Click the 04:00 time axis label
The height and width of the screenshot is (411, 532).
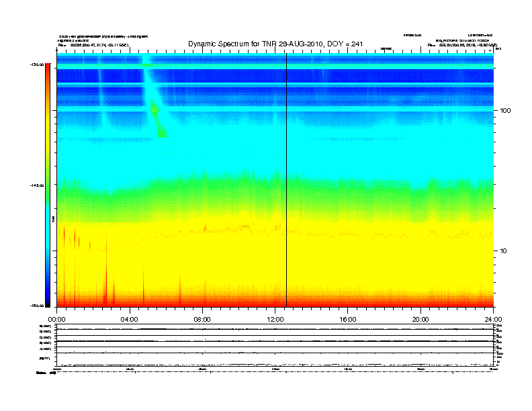130,320
